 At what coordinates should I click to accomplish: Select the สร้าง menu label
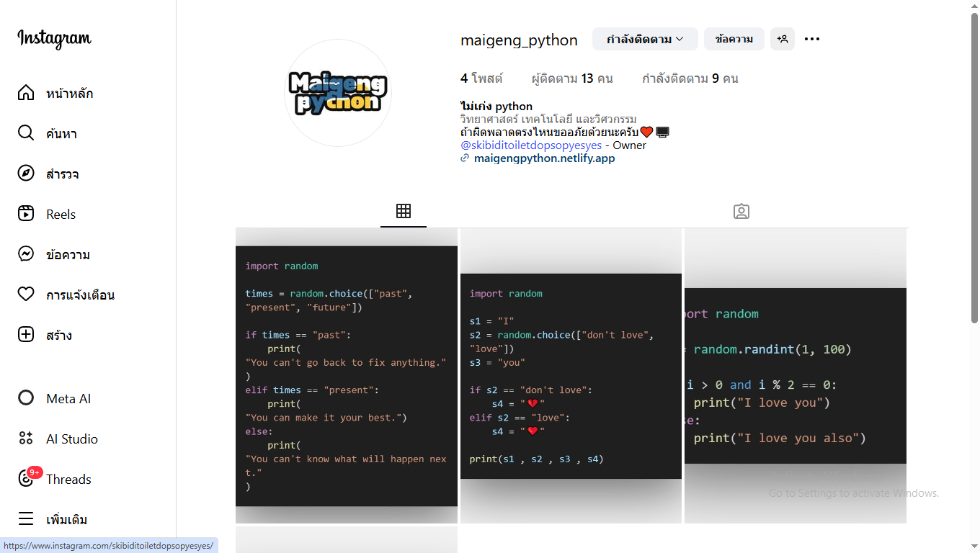pyautogui.click(x=59, y=336)
